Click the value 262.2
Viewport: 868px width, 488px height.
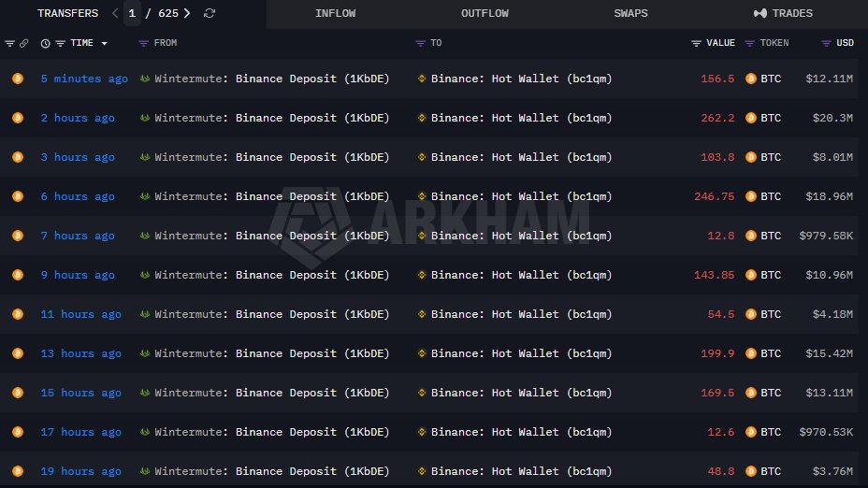(x=717, y=118)
